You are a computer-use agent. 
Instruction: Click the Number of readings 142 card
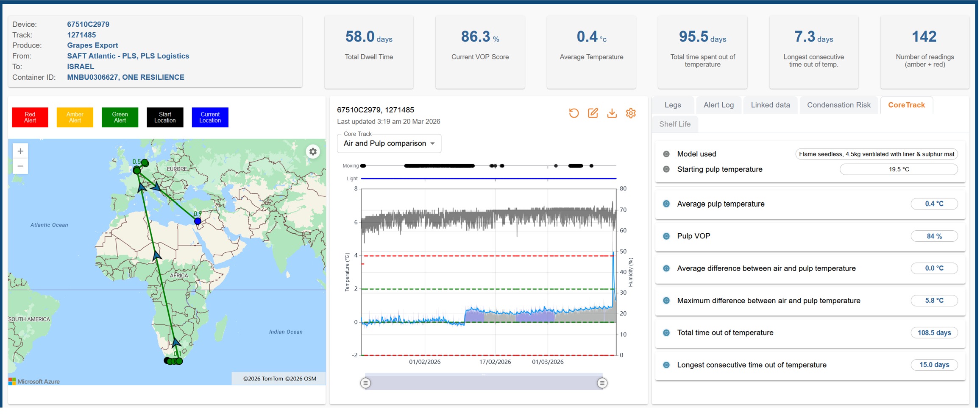click(x=925, y=52)
